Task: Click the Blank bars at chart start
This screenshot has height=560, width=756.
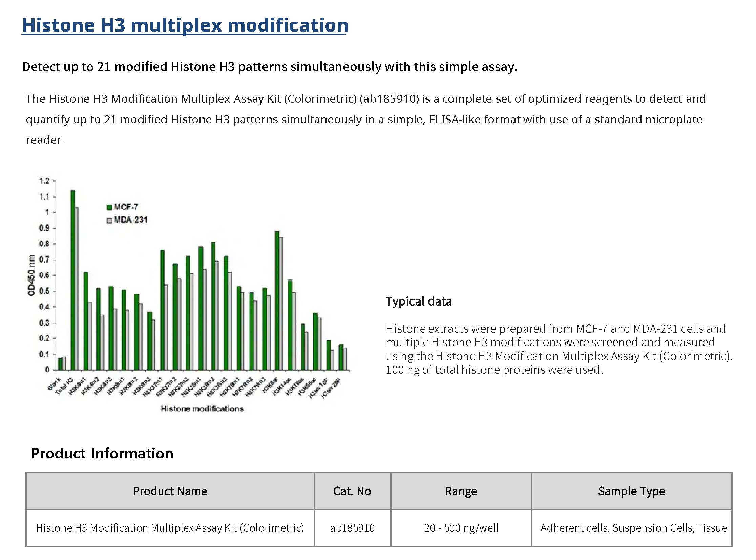Action: point(62,364)
